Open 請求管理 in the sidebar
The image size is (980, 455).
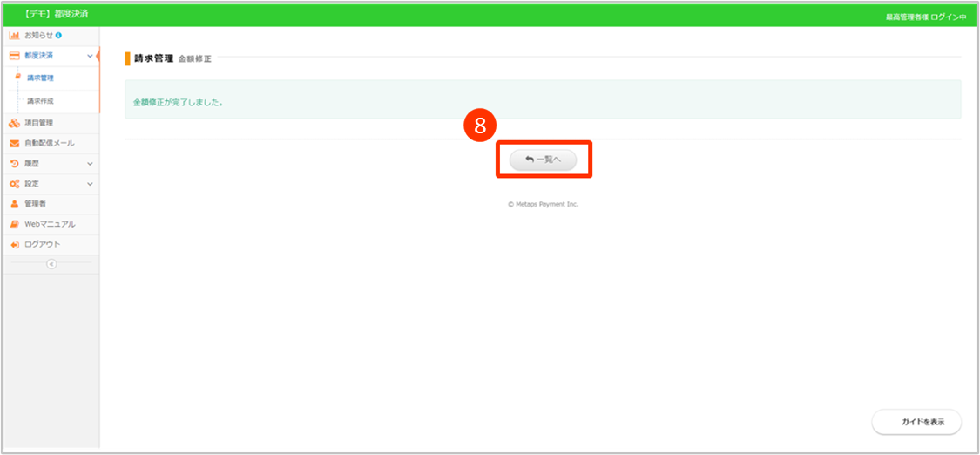coord(40,78)
